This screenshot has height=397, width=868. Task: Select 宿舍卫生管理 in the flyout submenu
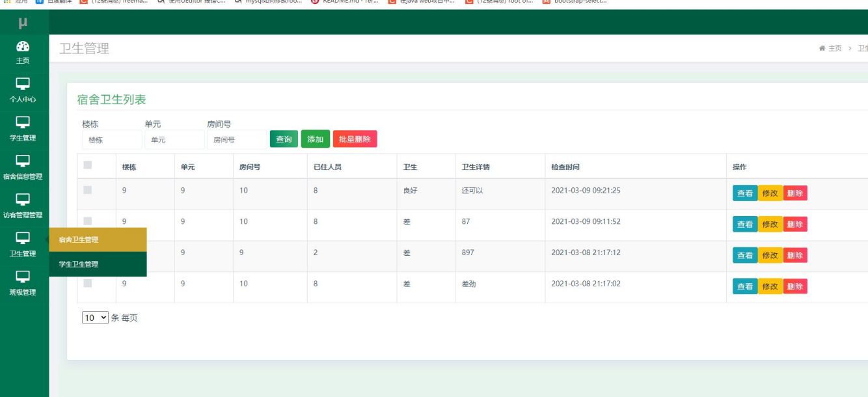(98, 240)
